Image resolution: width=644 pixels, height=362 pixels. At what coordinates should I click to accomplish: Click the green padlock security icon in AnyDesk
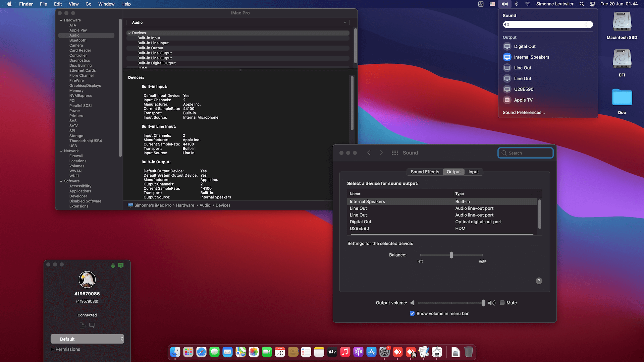[113, 265]
